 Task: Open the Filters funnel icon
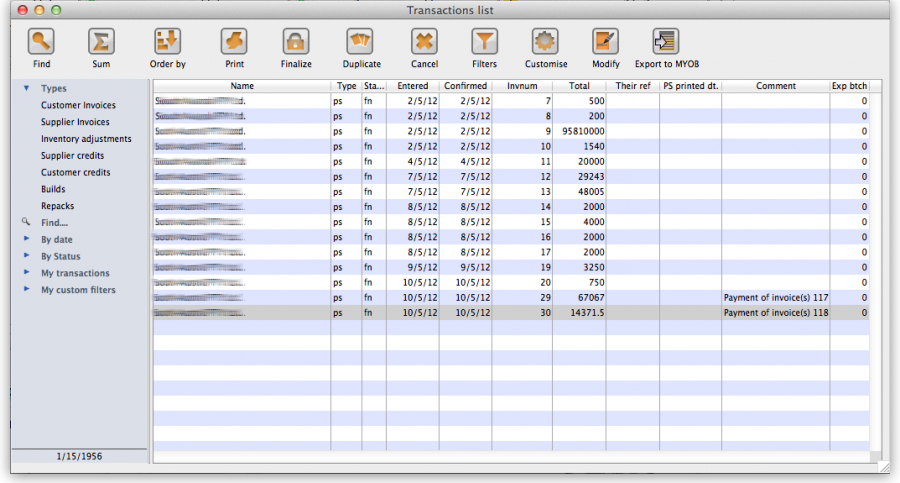click(x=484, y=42)
